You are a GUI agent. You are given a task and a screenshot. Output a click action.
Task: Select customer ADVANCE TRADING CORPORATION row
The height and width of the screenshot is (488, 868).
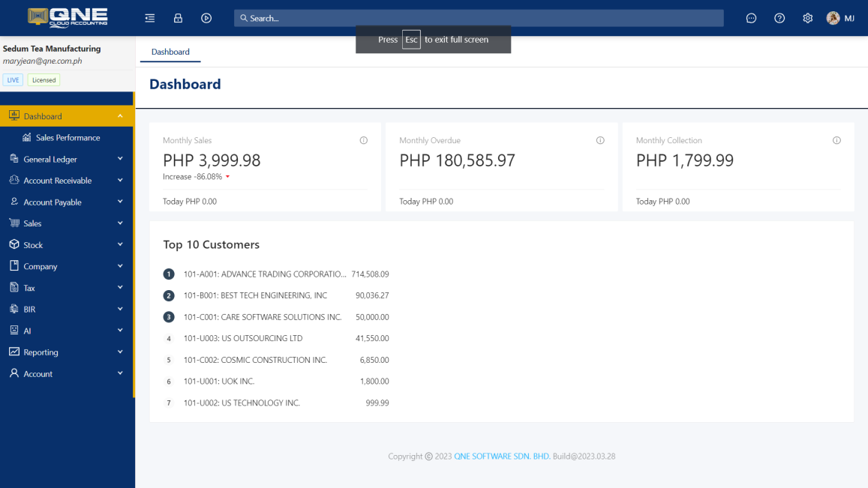click(275, 274)
